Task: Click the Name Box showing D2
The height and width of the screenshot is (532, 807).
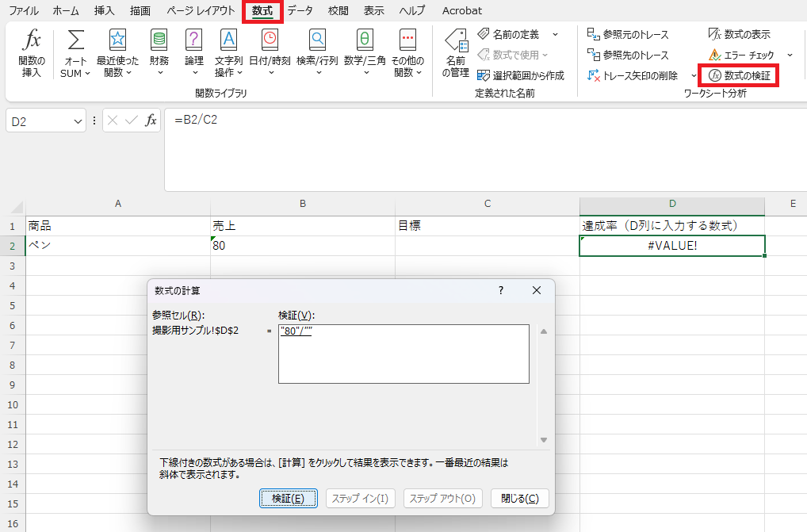Action: 39,122
